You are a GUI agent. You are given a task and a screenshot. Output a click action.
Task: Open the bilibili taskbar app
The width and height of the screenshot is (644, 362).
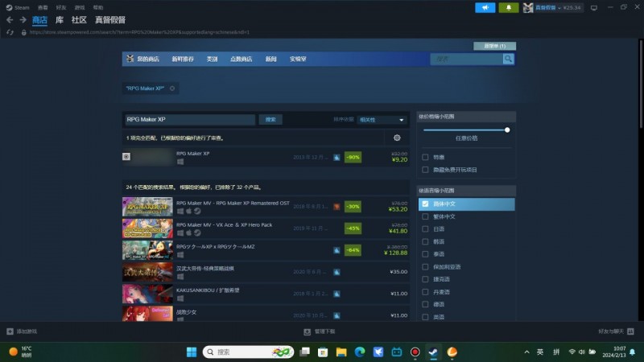(396, 352)
